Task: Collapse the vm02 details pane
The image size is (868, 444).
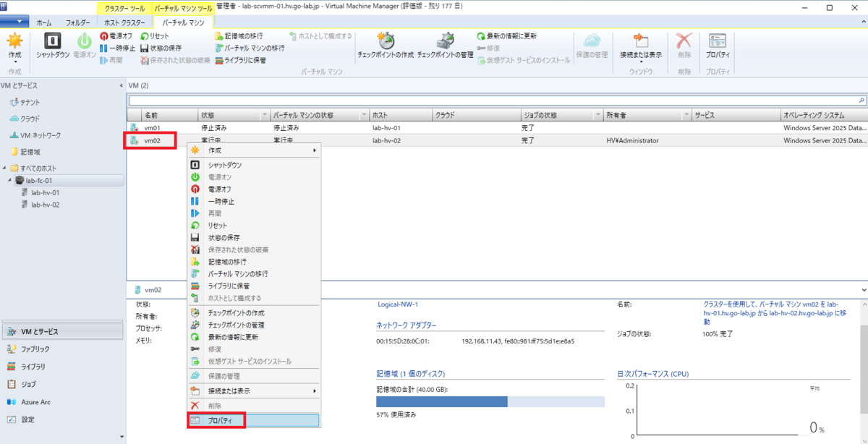Action: tap(862, 289)
